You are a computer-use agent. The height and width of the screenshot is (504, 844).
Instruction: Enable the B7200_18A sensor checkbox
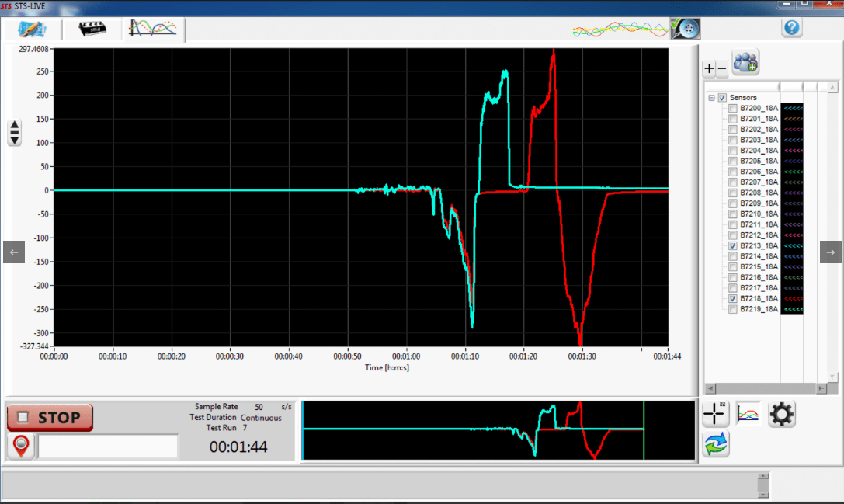pos(733,108)
